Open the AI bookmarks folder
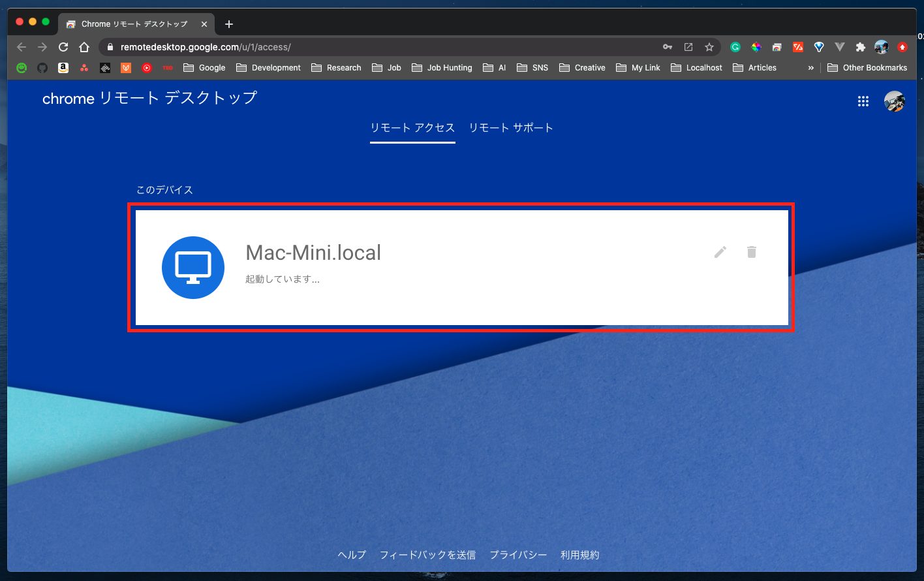The width and height of the screenshot is (924, 581). 494,67
